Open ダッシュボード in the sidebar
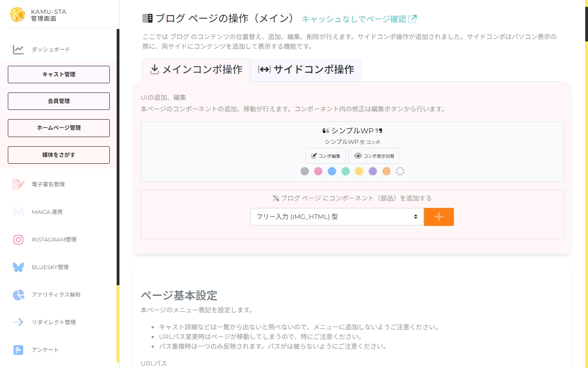588x368 pixels. [x=51, y=50]
